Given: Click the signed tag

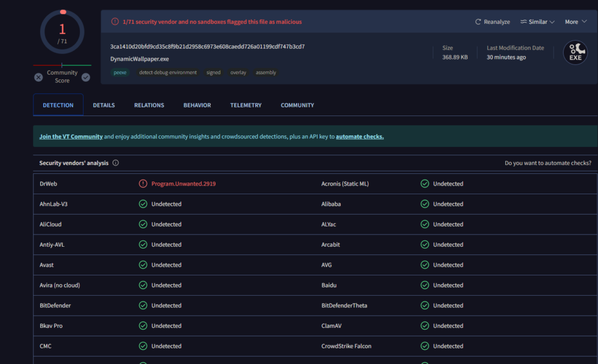Looking at the screenshot, I should 214,72.
